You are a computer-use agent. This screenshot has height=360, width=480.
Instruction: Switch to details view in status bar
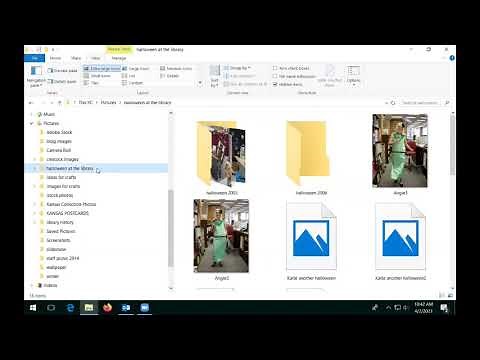(442, 295)
